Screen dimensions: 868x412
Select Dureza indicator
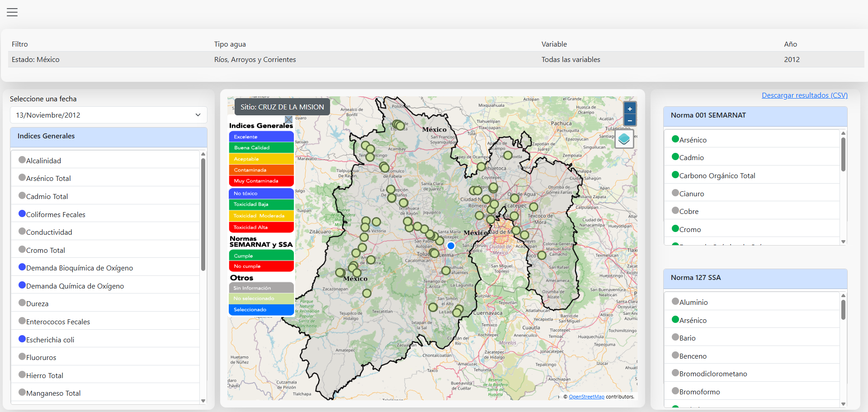105,303
